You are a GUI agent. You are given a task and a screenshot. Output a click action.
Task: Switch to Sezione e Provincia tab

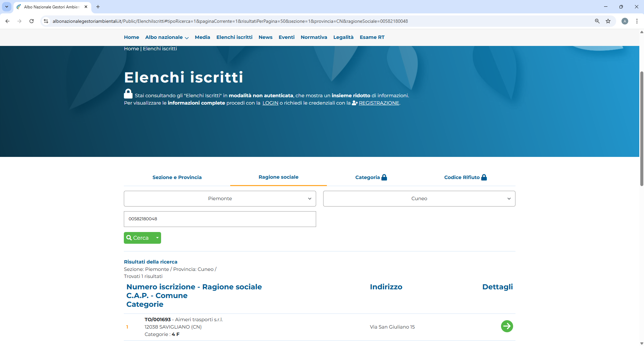tap(177, 177)
